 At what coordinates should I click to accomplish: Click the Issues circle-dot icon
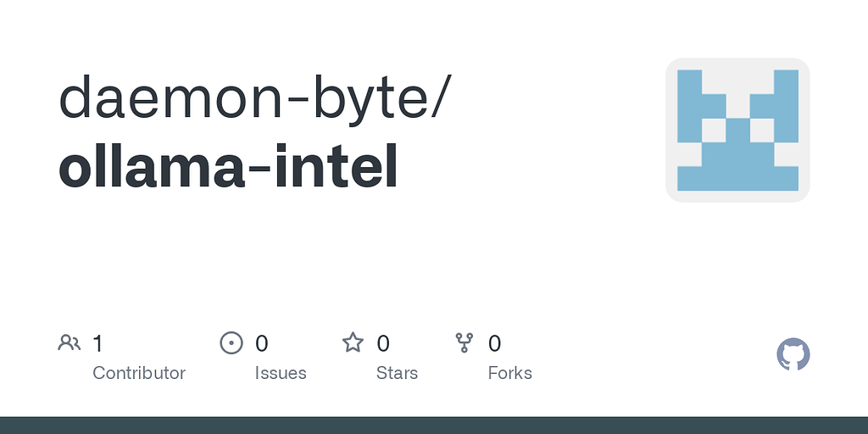231,342
